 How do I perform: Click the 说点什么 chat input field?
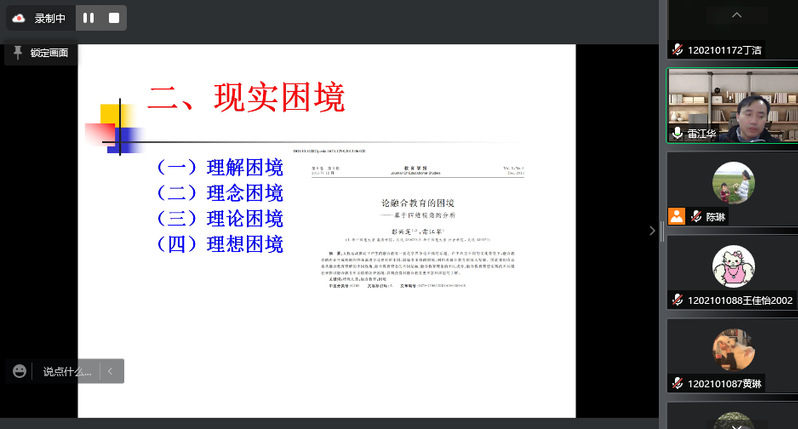[67, 371]
